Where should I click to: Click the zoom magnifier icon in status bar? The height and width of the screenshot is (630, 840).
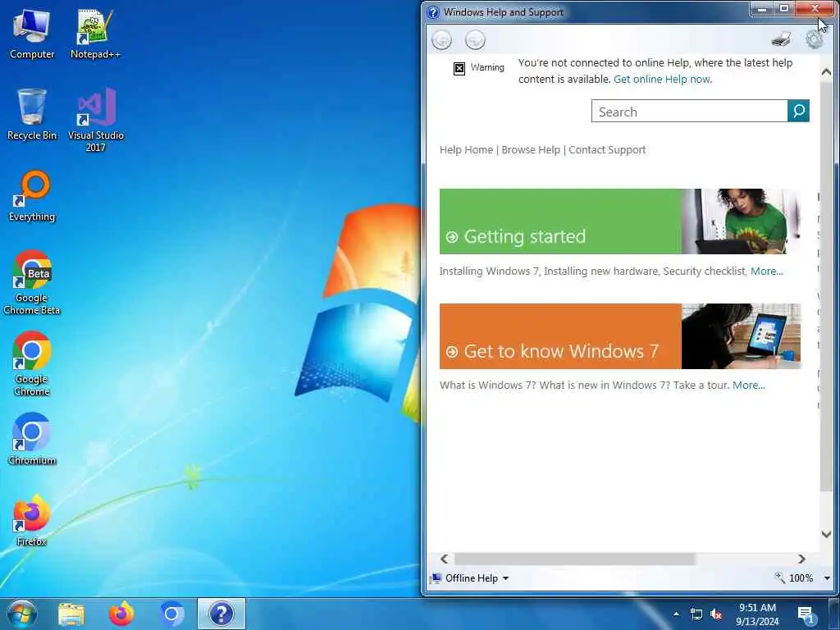pos(779,577)
